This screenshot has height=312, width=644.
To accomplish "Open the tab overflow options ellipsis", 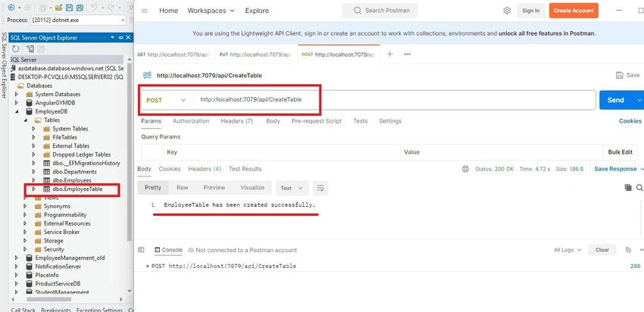I will [x=407, y=55].
